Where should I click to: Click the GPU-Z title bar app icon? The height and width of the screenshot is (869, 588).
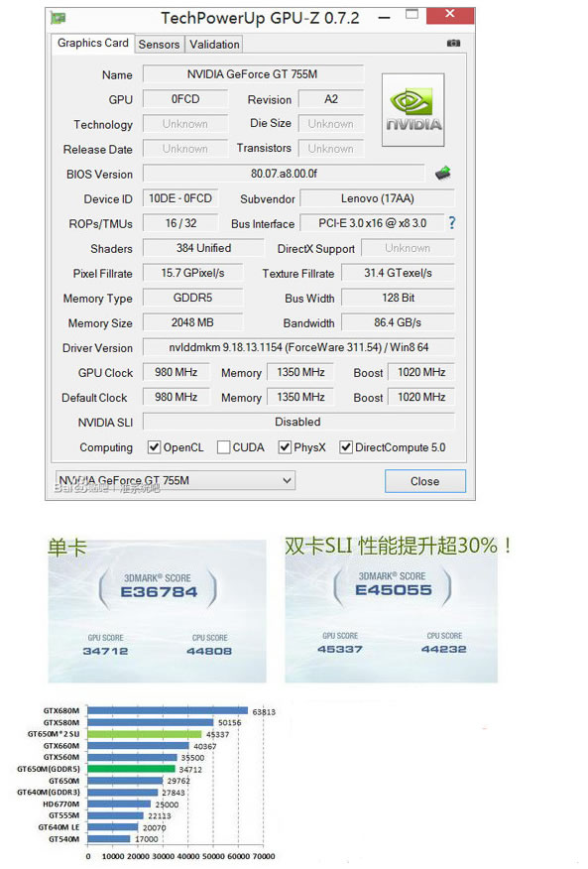tap(59, 18)
